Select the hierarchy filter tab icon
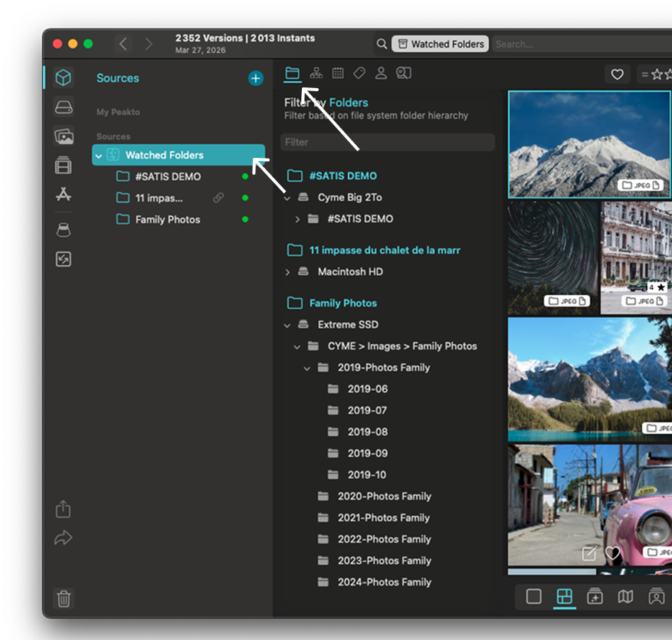The width and height of the screenshot is (672, 640). click(x=316, y=74)
